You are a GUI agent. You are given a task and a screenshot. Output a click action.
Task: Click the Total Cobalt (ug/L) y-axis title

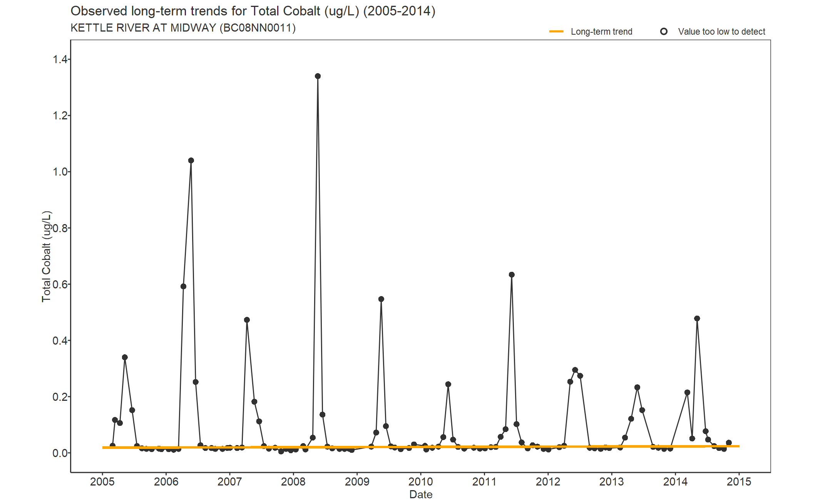click(x=46, y=256)
